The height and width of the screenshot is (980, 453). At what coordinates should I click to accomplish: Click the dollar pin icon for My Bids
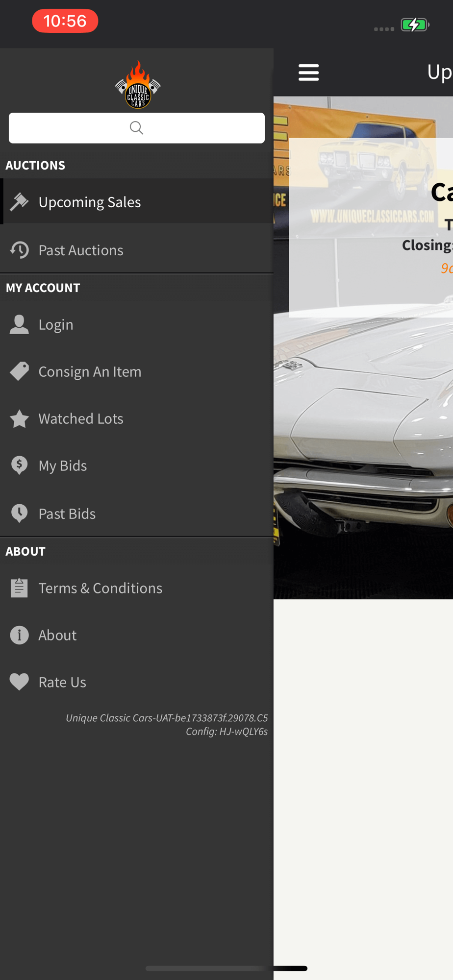tap(19, 465)
